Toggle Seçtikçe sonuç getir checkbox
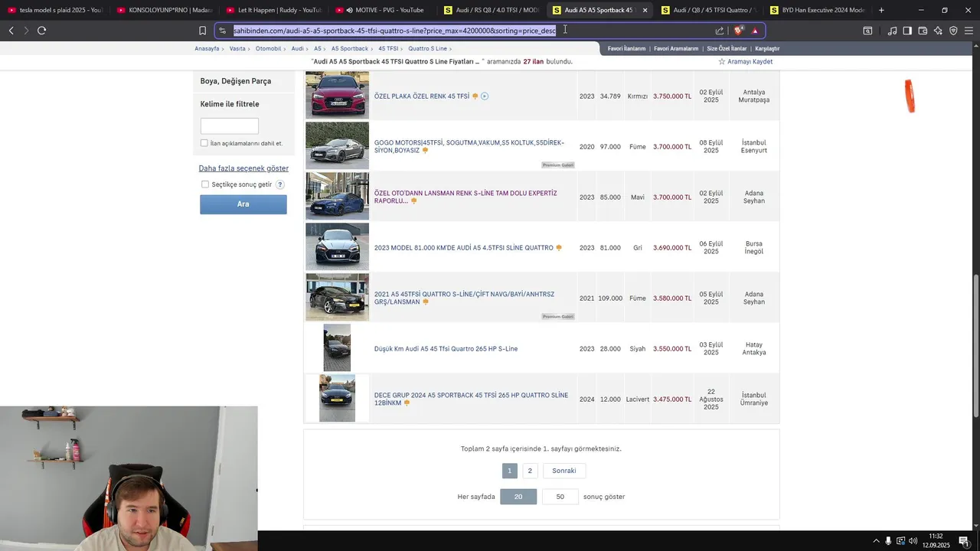This screenshot has height=551, width=980. coord(205,184)
